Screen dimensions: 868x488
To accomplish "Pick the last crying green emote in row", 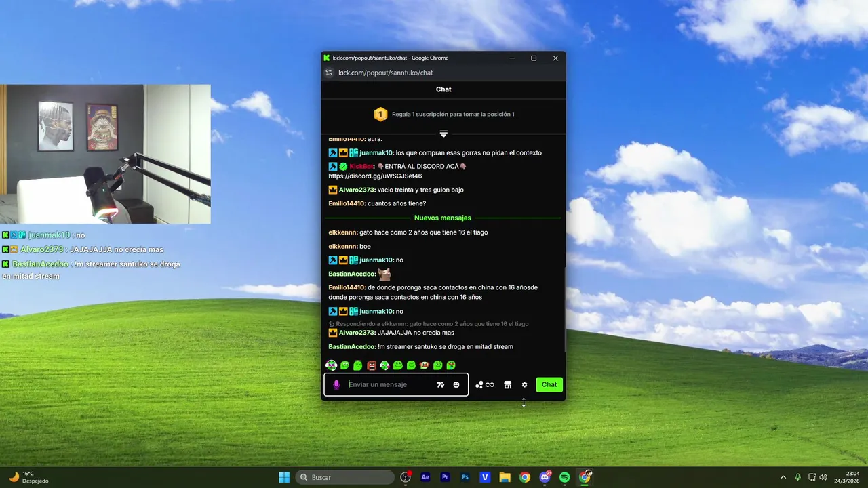I will click(451, 365).
